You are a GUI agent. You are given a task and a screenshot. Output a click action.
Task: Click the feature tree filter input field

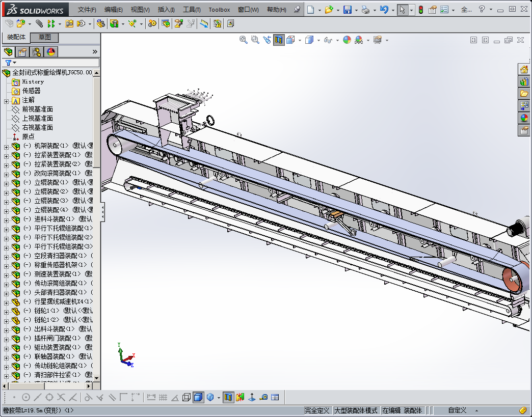click(56, 63)
